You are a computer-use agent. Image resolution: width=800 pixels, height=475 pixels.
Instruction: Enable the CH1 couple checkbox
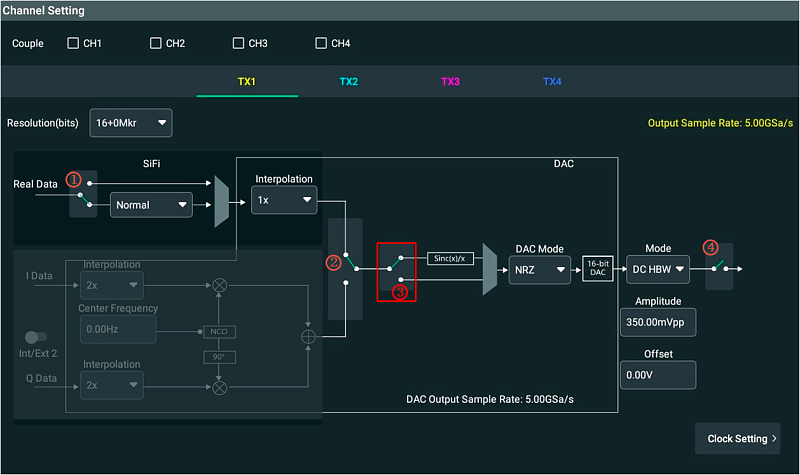73,43
